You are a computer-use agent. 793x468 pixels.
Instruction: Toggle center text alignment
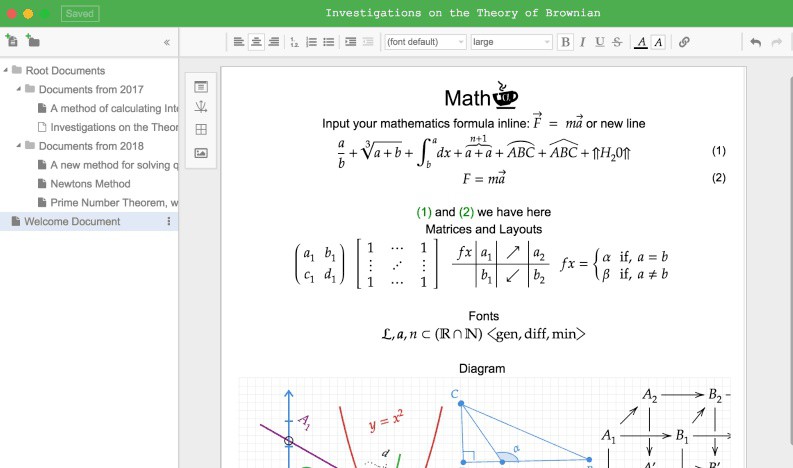coord(256,42)
